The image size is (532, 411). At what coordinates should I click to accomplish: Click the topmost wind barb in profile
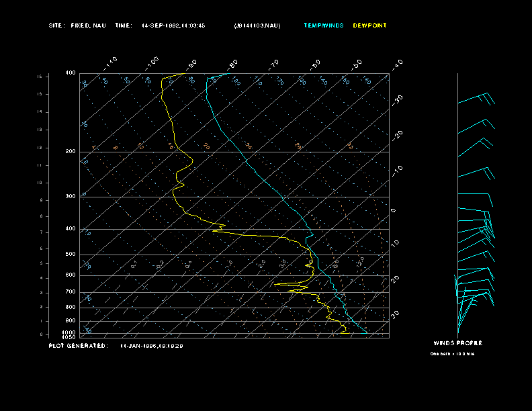coord(477,99)
